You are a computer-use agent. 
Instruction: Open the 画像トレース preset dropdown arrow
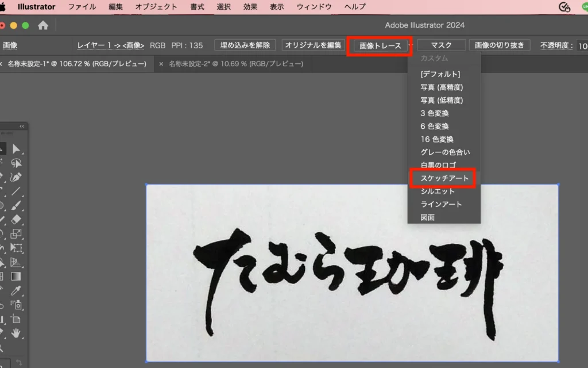coord(409,45)
